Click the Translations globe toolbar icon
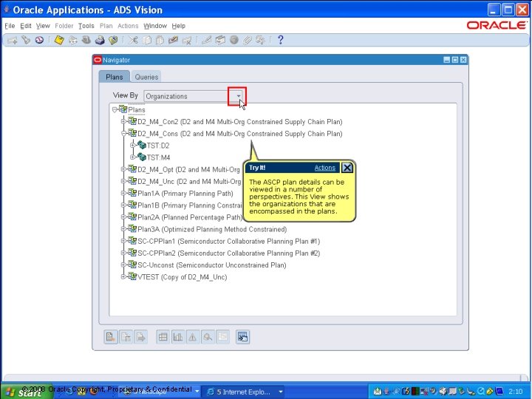The height and width of the screenshot is (399, 532). [x=233, y=41]
